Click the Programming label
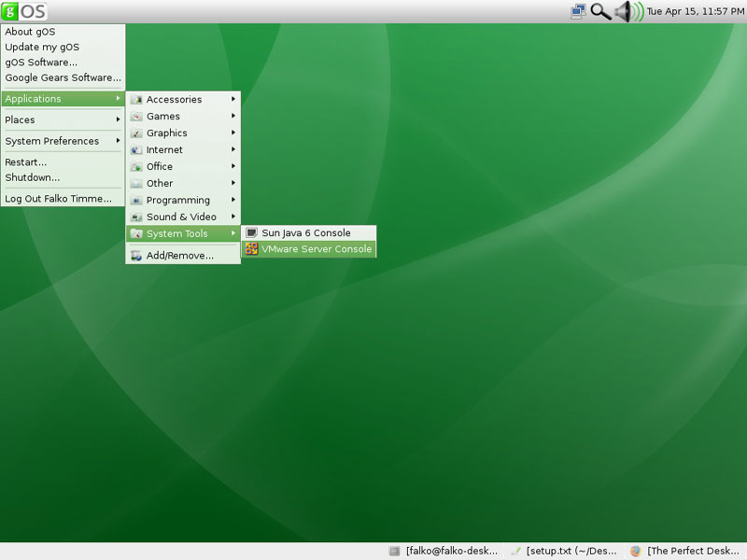Viewport: 747px width, 560px height. coord(177,201)
